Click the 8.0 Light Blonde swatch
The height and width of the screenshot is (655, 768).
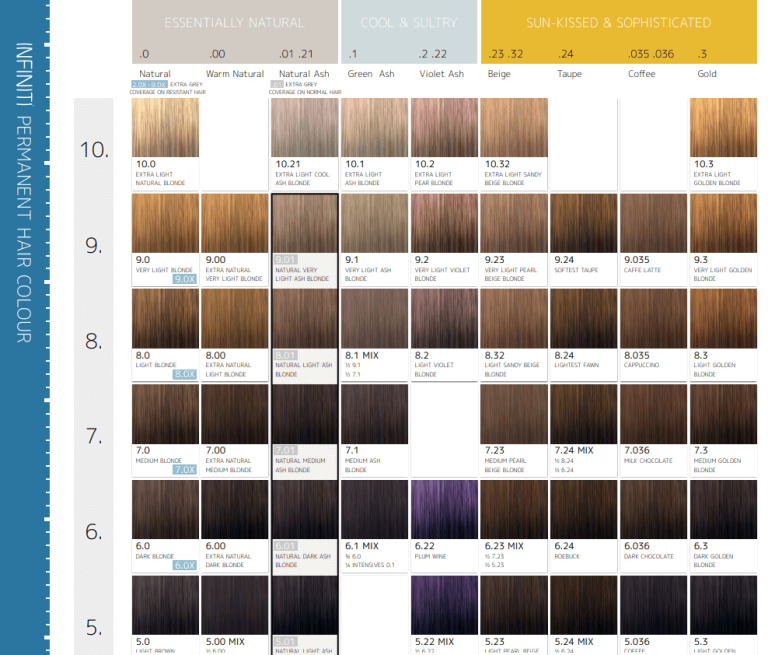click(x=165, y=318)
